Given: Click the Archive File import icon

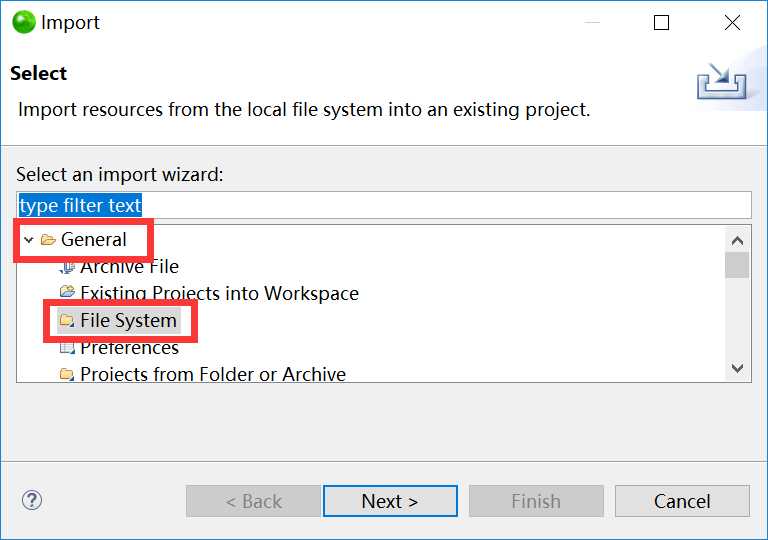Looking at the screenshot, I should point(67,267).
